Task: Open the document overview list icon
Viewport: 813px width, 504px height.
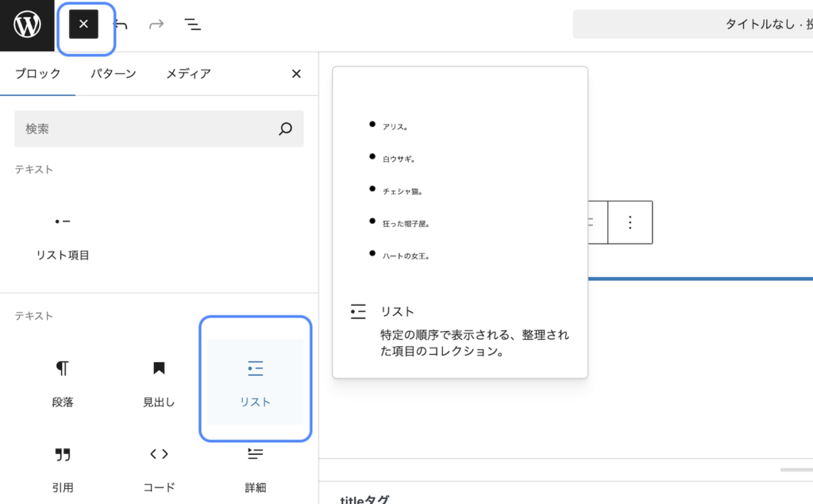Action: pos(192,24)
